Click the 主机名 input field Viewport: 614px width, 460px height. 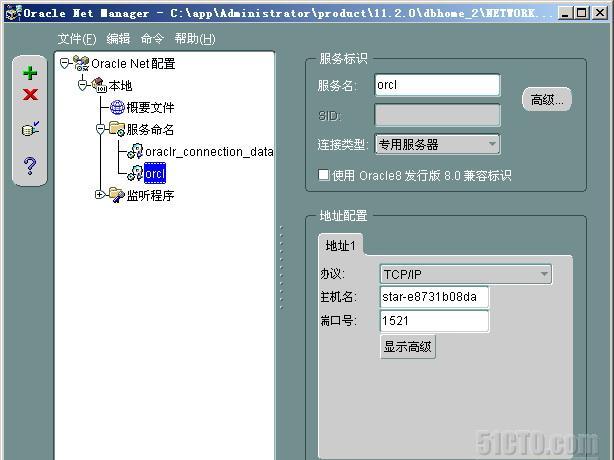tap(434, 297)
